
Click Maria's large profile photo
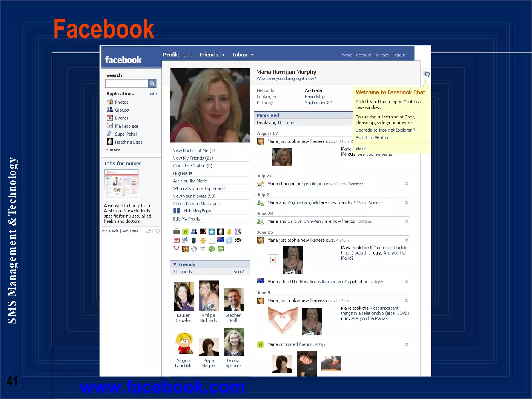point(210,105)
